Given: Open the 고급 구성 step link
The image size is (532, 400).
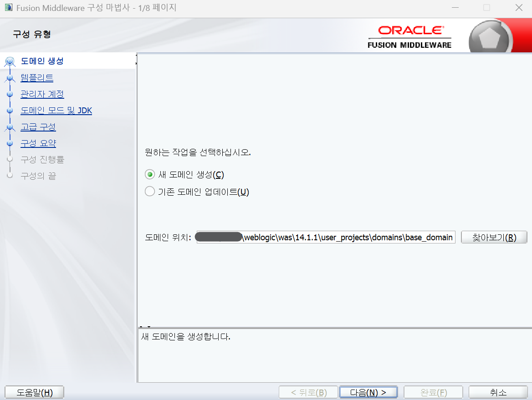Looking at the screenshot, I should 38,127.
